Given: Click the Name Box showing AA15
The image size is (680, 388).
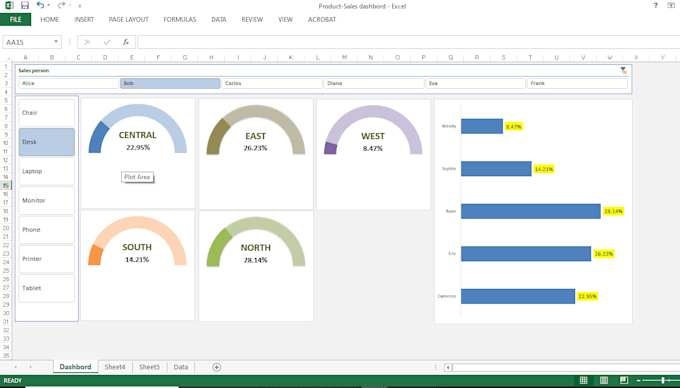Looking at the screenshot, I should [27, 42].
